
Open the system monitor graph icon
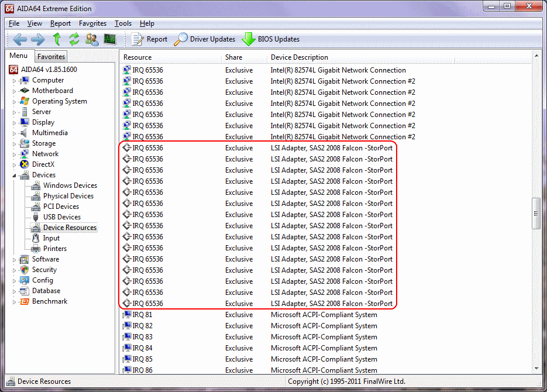click(110, 39)
